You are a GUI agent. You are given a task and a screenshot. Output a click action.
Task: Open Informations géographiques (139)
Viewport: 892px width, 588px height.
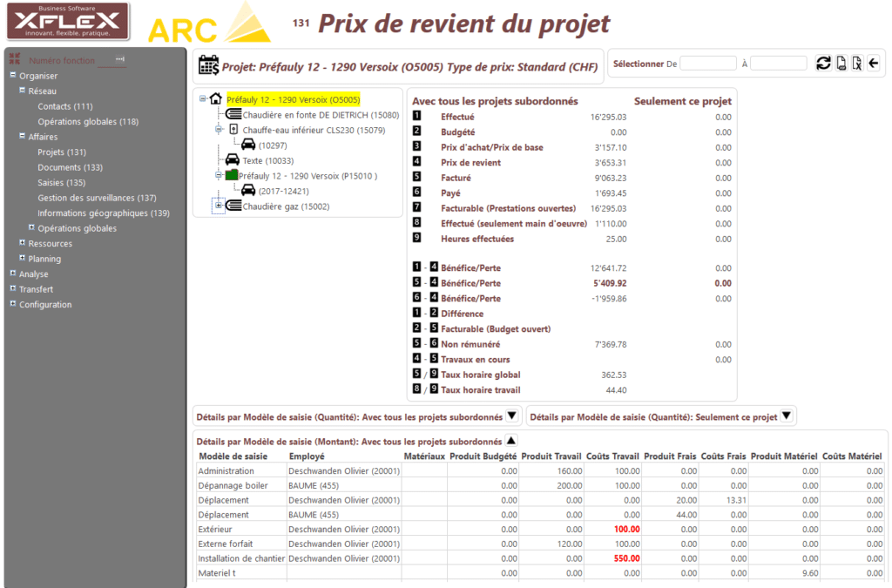click(x=104, y=213)
